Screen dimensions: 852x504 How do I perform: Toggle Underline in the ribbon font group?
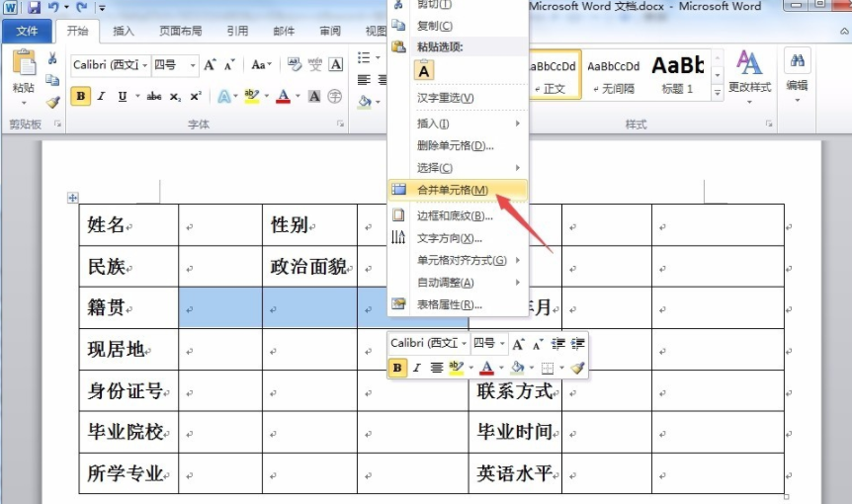click(x=123, y=96)
